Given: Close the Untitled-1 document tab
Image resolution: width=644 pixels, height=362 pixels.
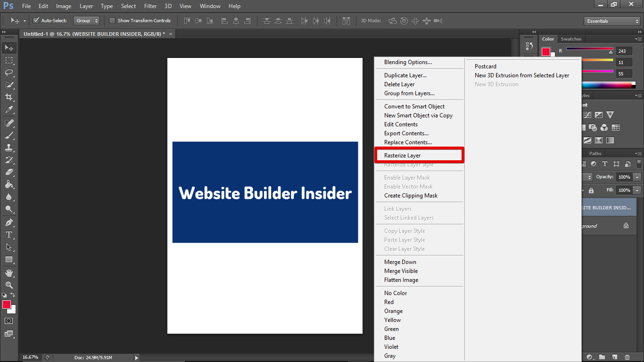Looking at the screenshot, I should pos(171,34).
